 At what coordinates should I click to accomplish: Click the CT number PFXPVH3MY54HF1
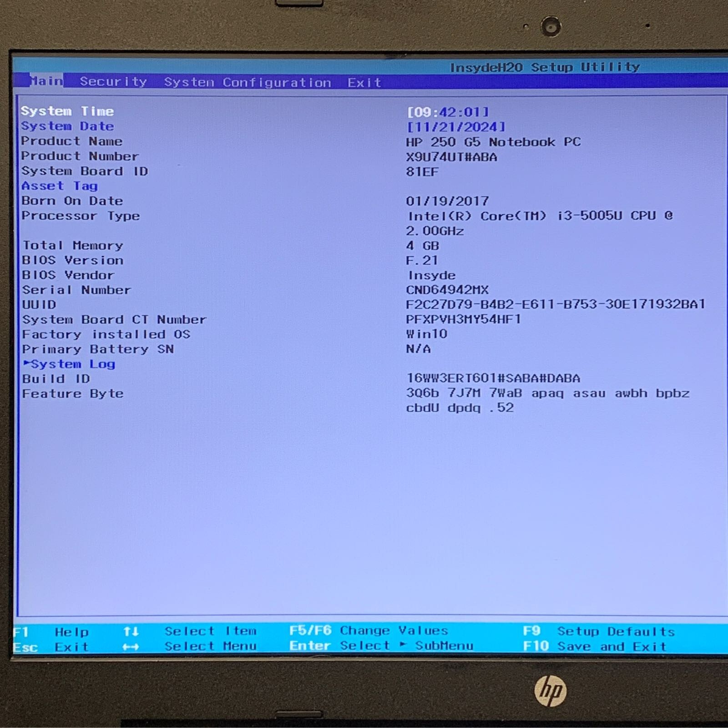(463, 319)
